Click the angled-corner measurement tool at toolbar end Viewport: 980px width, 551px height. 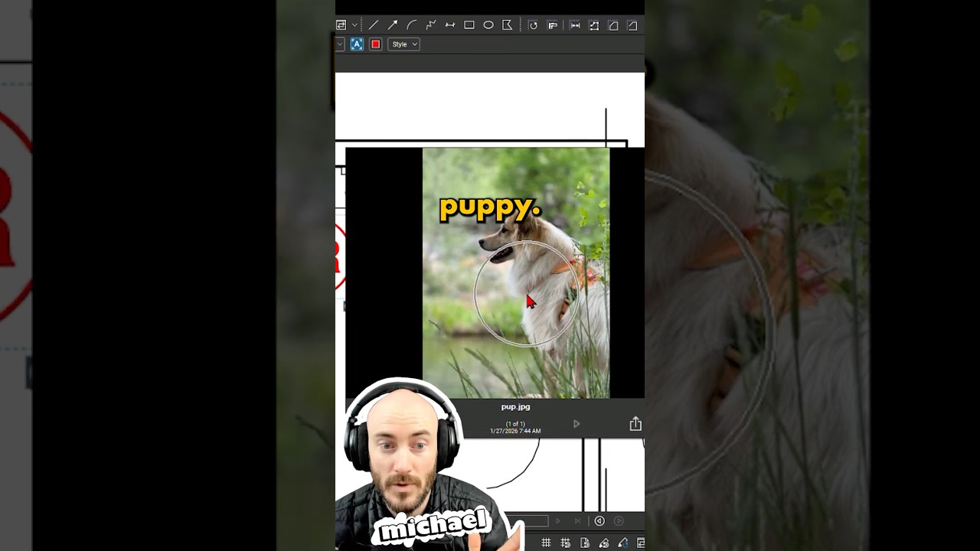click(x=632, y=25)
